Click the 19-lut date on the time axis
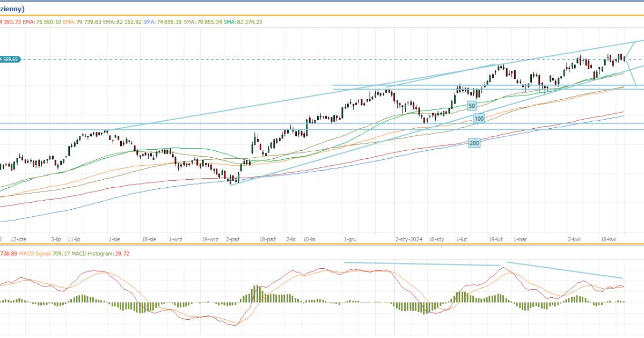The image size is (644, 338). [x=495, y=240]
